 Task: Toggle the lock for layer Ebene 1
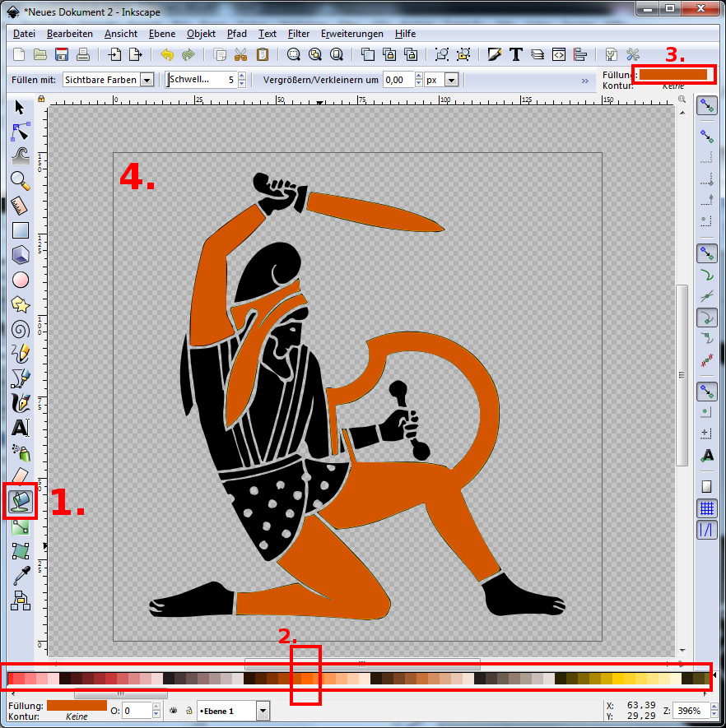pyautogui.click(x=189, y=711)
